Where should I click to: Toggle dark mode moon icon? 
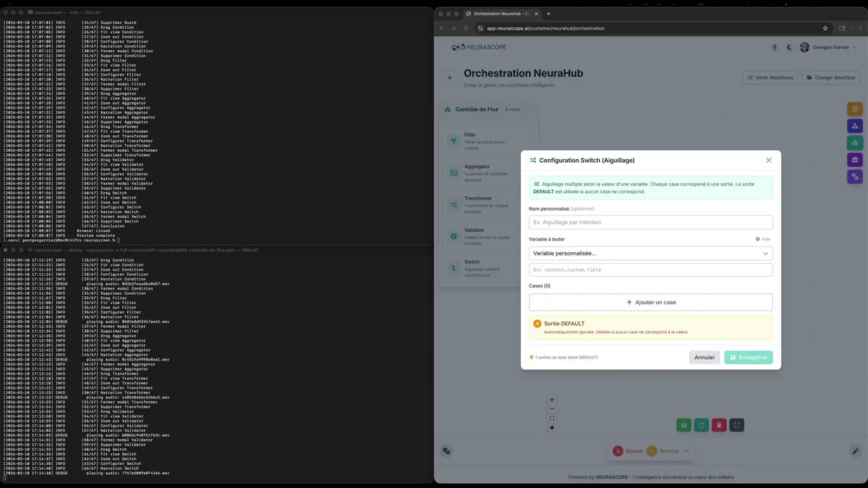(x=789, y=47)
